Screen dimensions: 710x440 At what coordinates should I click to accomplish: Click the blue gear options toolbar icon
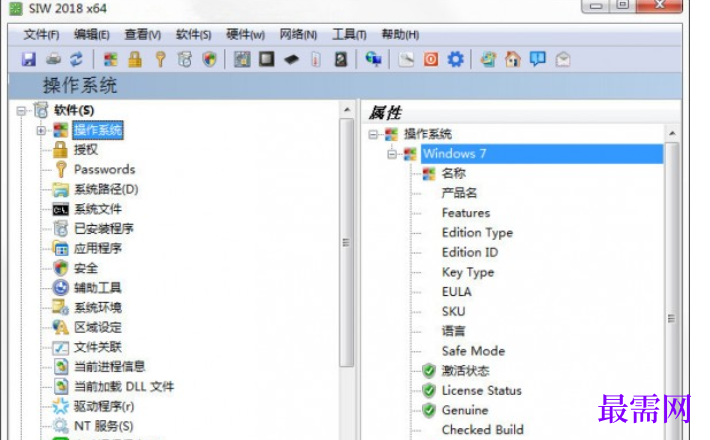pos(456,59)
